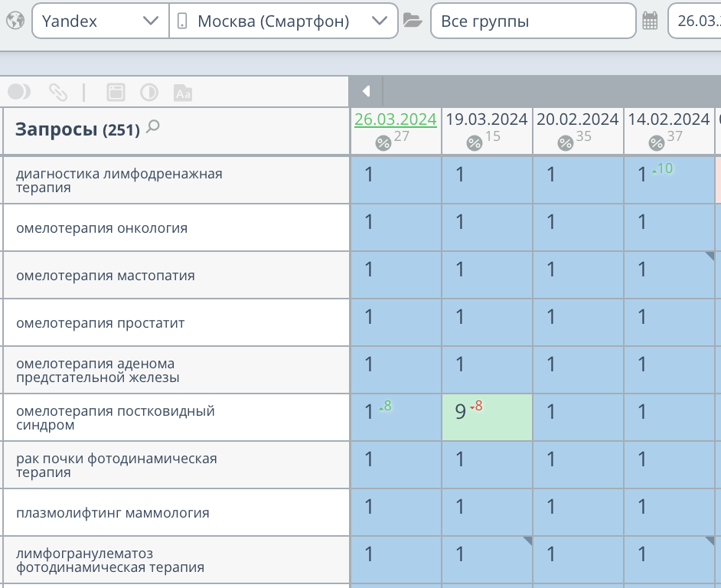
Task: Open the folder icon after the region selector
Action: [x=412, y=21]
